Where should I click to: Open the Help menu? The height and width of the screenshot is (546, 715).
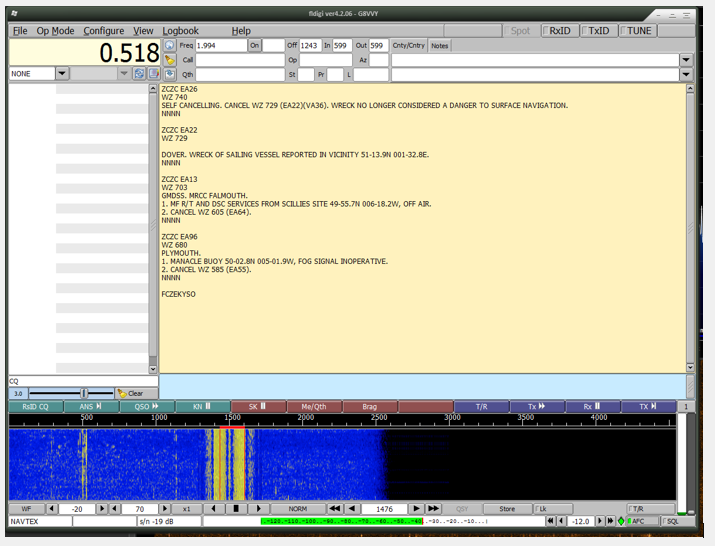click(241, 31)
